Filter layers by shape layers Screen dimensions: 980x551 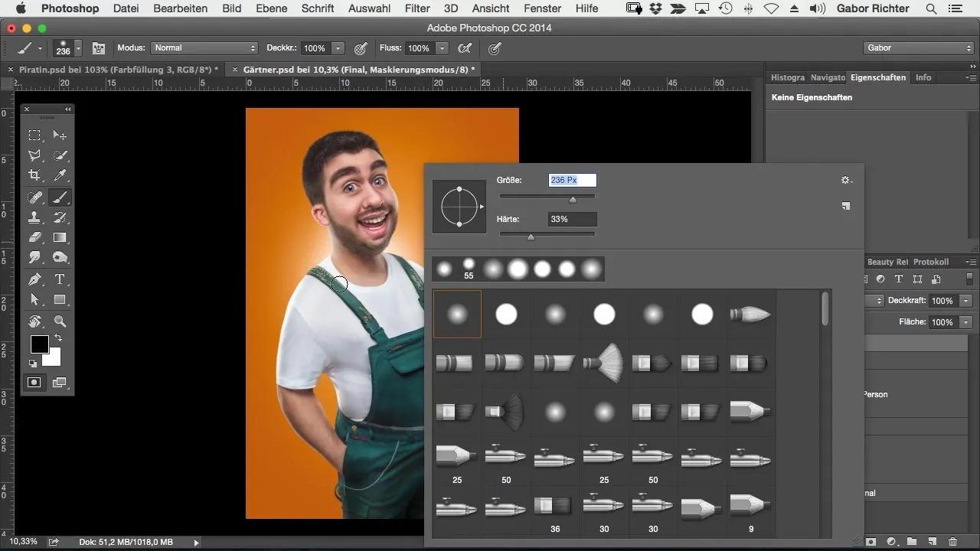tap(916, 279)
